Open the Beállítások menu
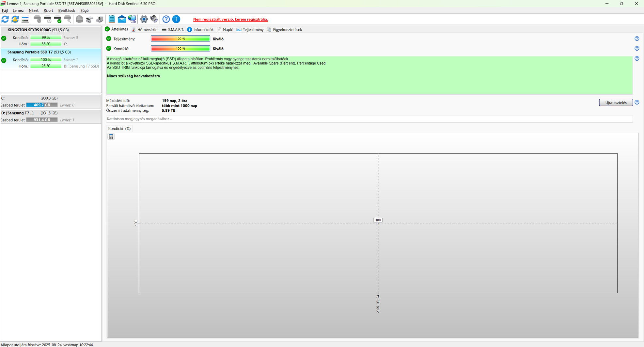The width and height of the screenshot is (644, 347). tap(67, 10)
